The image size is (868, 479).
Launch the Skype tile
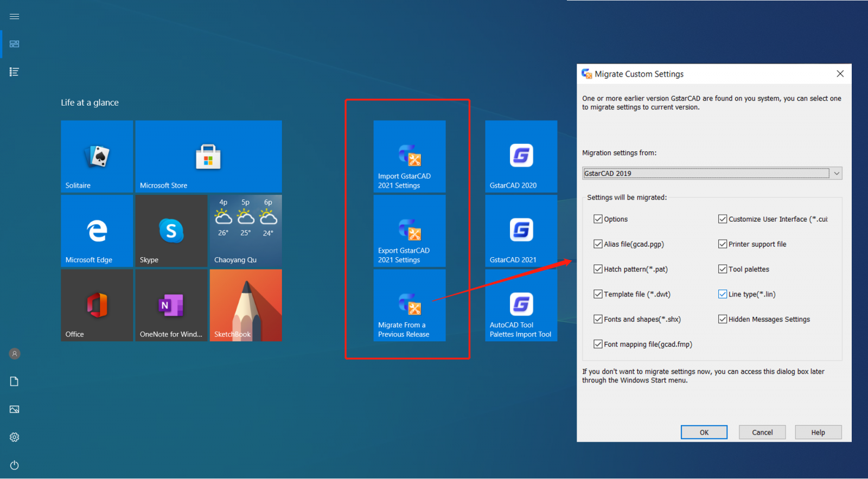[171, 231]
